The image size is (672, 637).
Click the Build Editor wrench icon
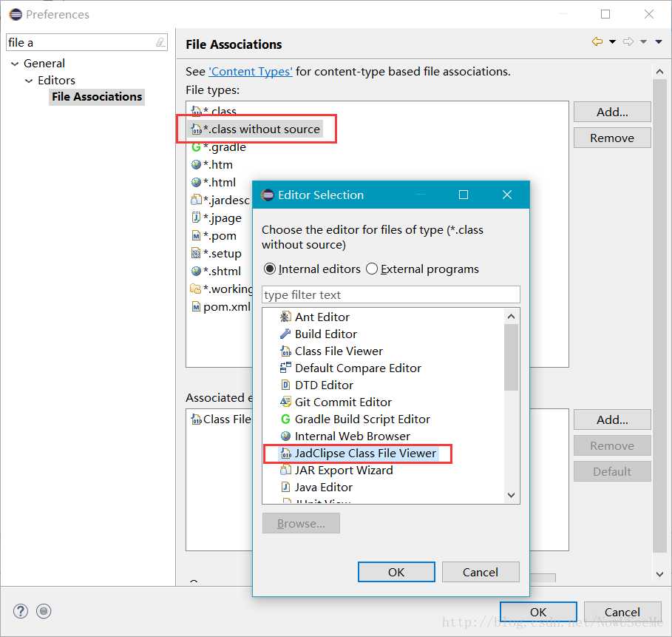tap(285, 334)
